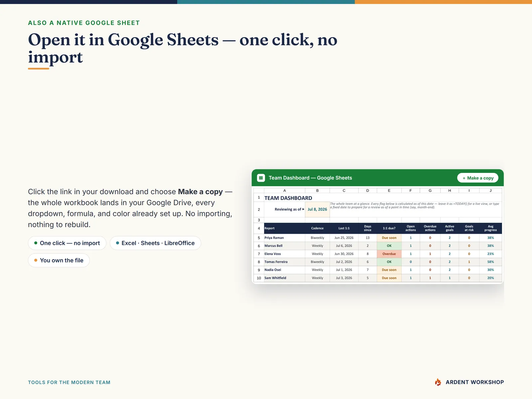
Task: Select the 'Excel · Sheets · LibreOffice' pill
Action: click(155, 243)
